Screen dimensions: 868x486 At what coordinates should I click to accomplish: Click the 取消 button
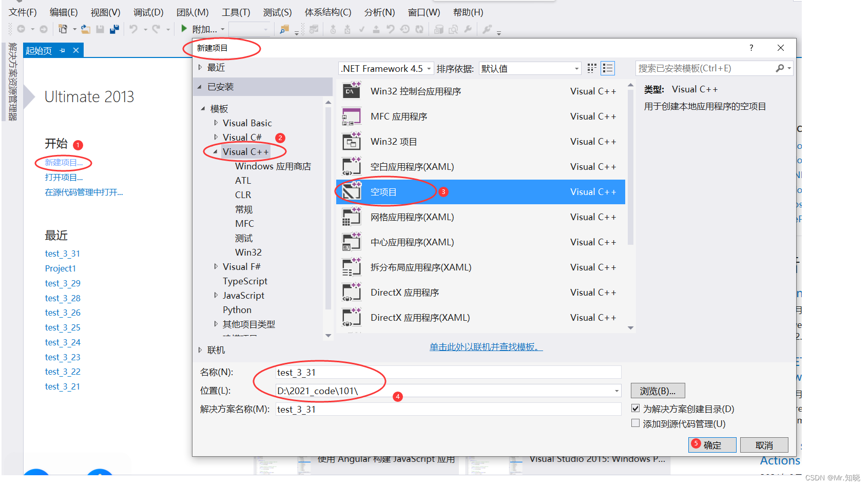pyautogui.click(x=764, y=445)
